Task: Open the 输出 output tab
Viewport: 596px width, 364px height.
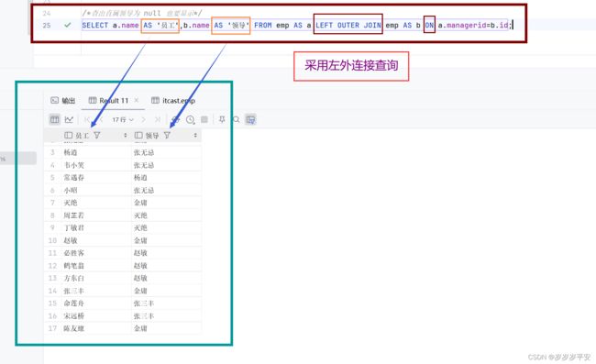Action: 63,101
